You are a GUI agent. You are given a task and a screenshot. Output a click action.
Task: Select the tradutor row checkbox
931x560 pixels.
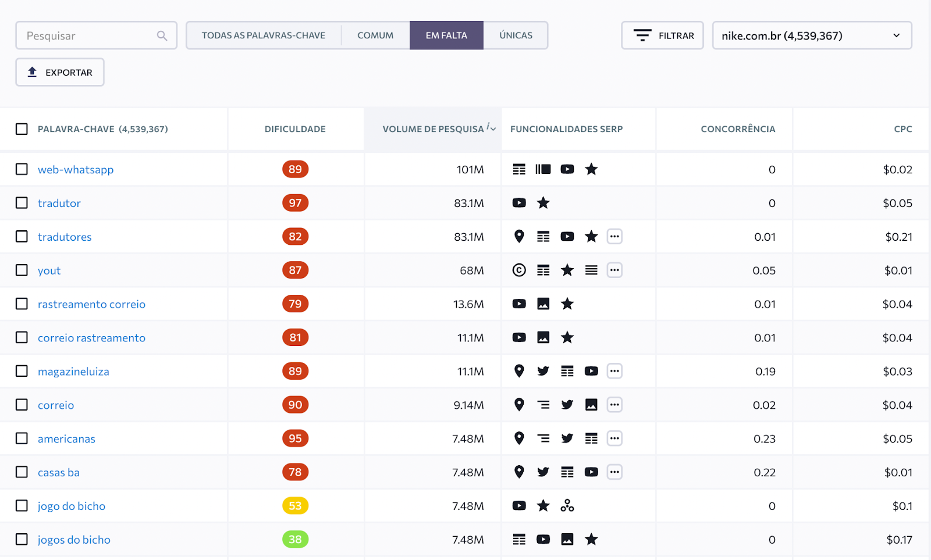pyautogui.click(x=22, y=203)
